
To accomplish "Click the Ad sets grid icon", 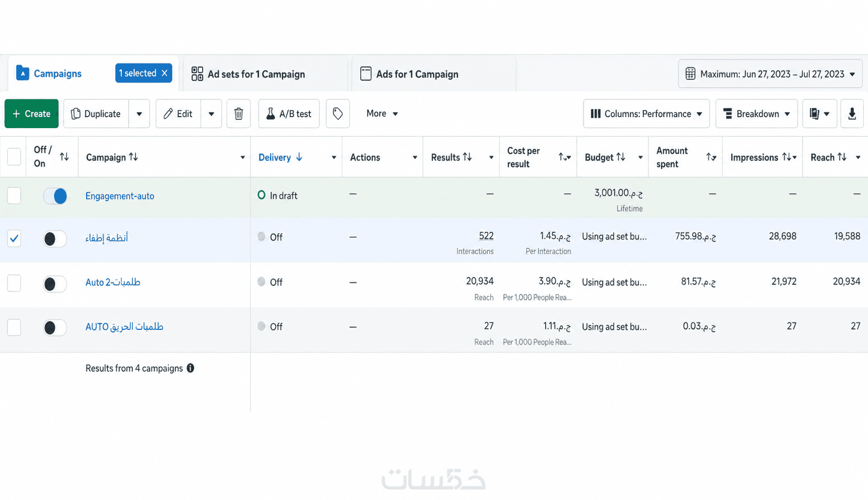I will (x=197, y=74).
